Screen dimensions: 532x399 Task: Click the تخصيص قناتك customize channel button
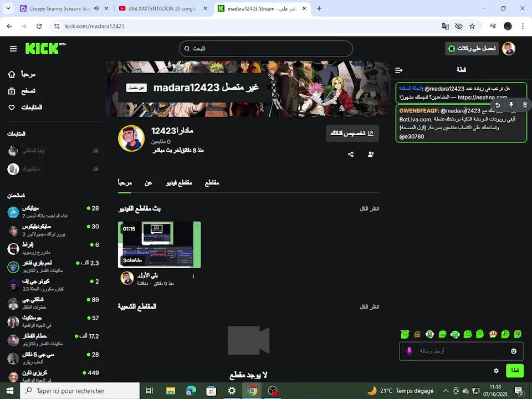tap(352, 134)
